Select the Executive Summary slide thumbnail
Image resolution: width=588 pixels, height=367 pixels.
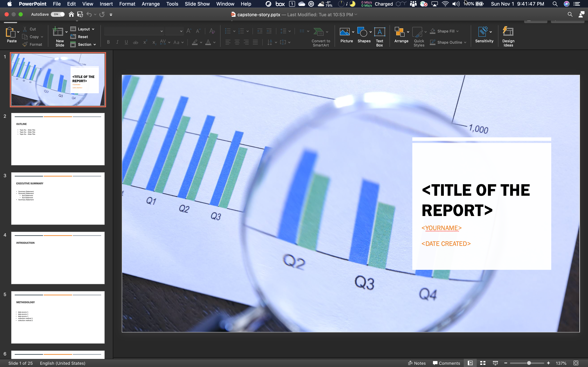tap(58, 198)
